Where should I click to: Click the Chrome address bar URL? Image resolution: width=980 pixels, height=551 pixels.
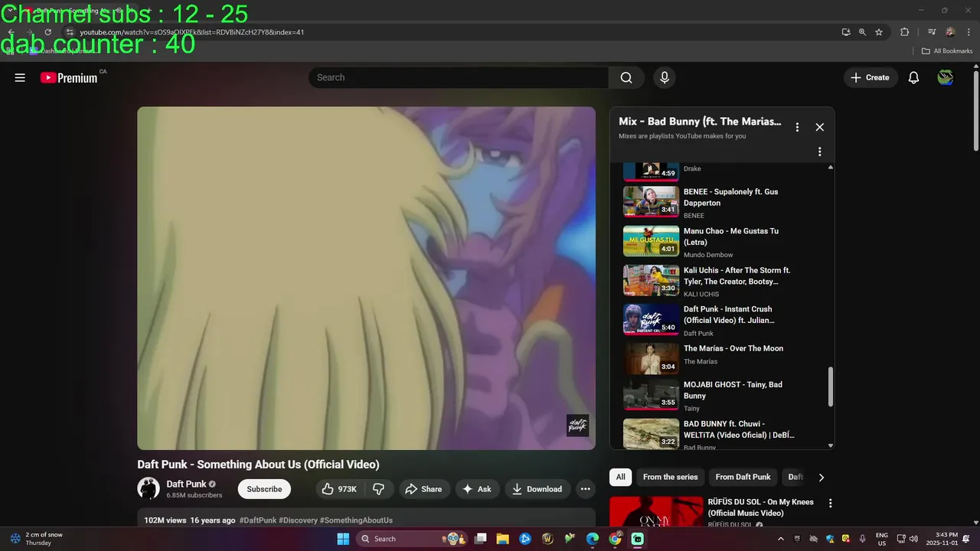point(192,32)
